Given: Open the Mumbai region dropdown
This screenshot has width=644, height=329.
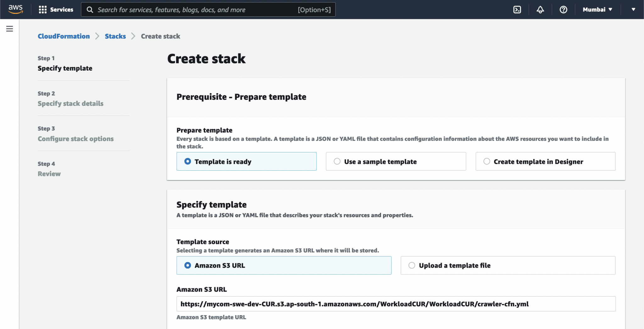Looking at the screenshot, I should 597,9.
